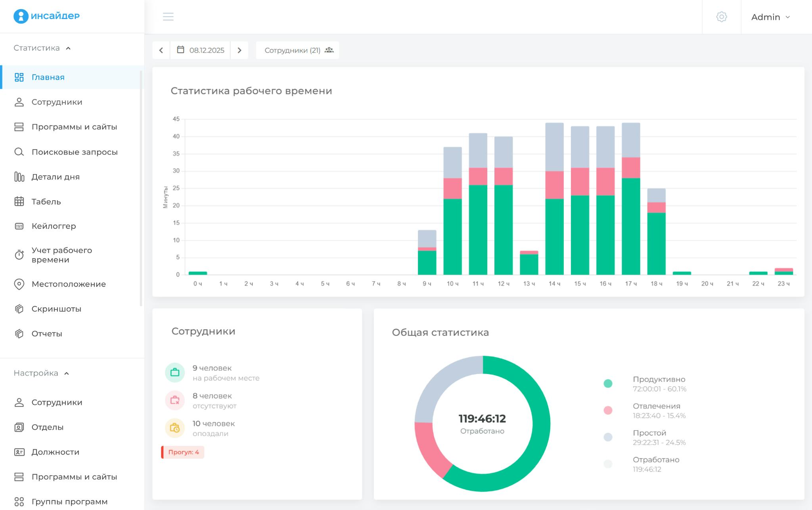Viewport: 812px width, 510px height.
Task: Click the Детали дня bars icon
Action: (x=19, y=177)
